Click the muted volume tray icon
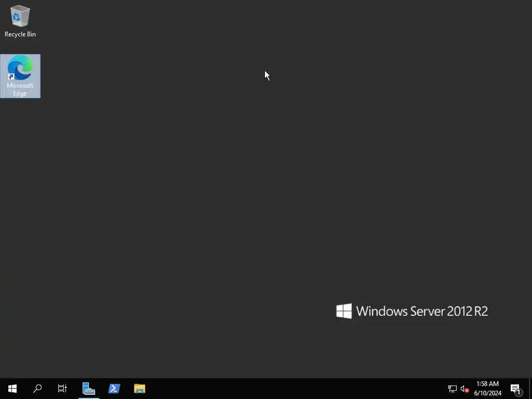532x399 pixels. click(x=464, y=389)
